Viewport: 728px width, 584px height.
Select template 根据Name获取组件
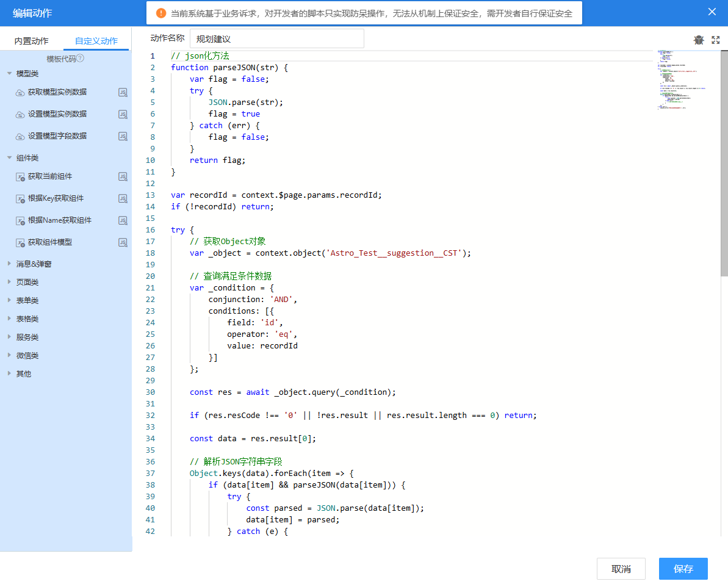pyautogui.click(x=59, y=220)
